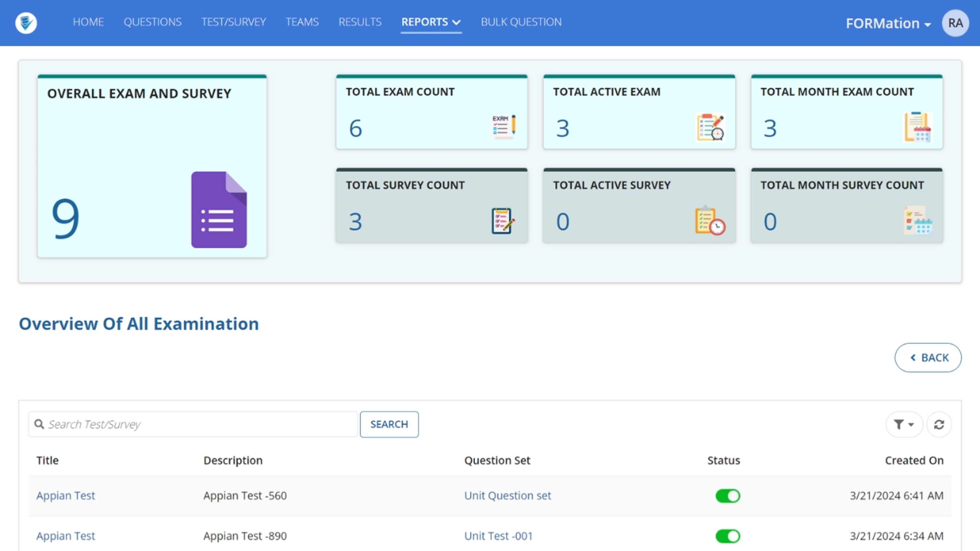Open the FORMation account dropdown

(x=888, y=23)
